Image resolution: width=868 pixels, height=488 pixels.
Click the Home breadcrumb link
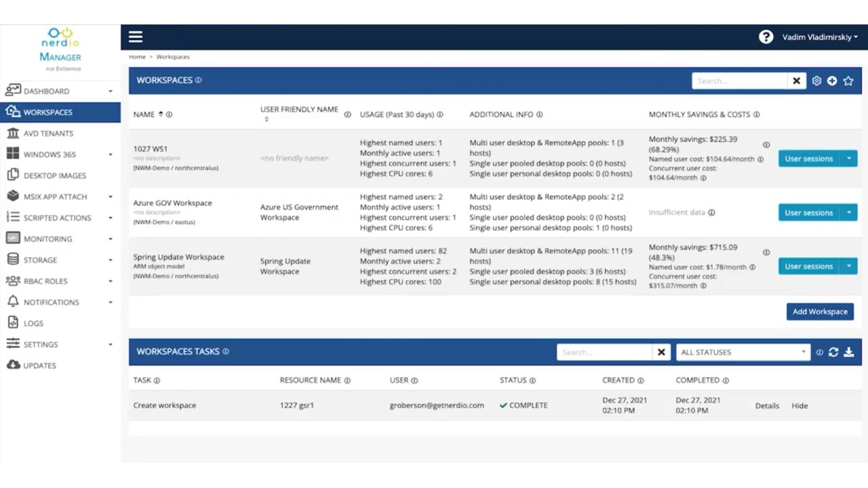pos(137,57)
